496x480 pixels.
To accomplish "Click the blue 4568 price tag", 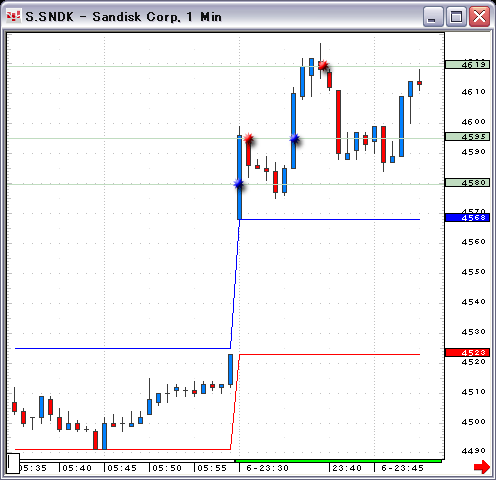I will [467, 218].
